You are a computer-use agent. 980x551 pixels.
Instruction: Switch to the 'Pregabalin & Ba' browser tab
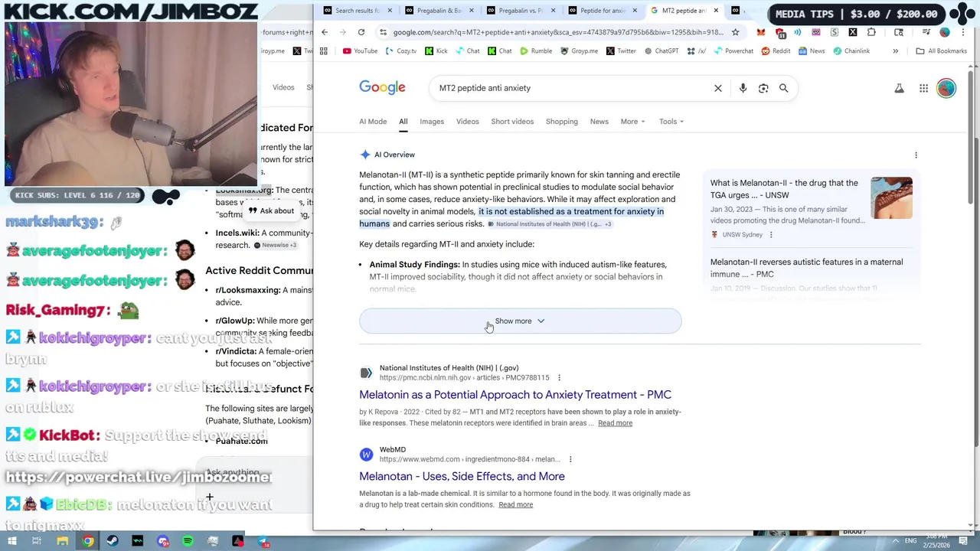pos(438,11)
